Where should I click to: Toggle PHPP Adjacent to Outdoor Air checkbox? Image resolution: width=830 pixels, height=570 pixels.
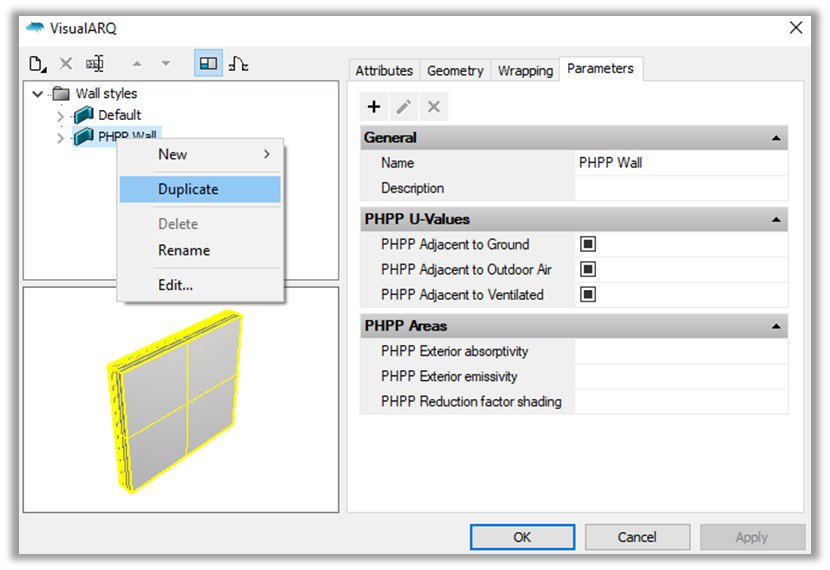pos(588,269)
